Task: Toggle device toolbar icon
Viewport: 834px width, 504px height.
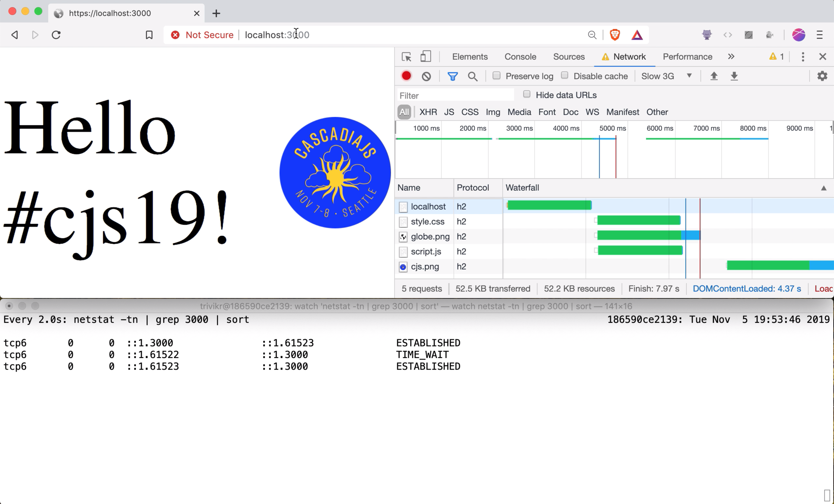Action: (x=426, y=57)
